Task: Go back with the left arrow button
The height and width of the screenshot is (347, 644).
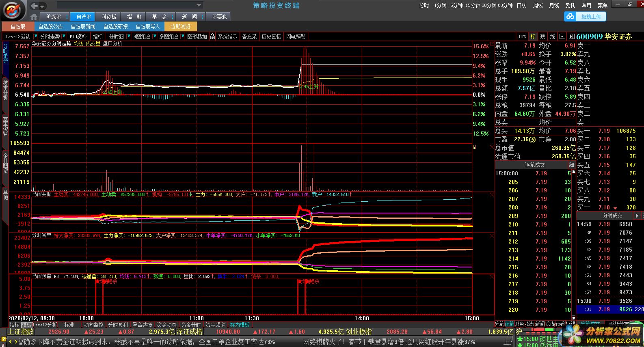Action: pyautogui.click(x=34, y=6)
